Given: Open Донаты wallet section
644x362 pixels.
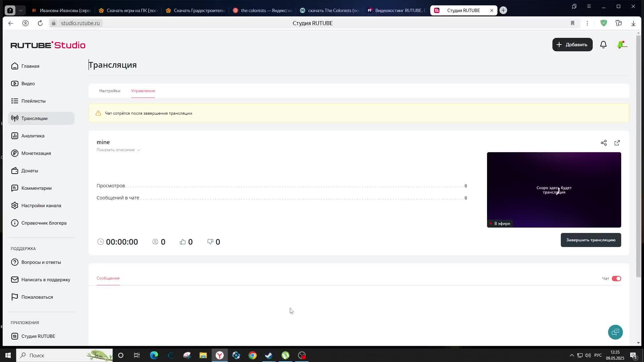Looking at the screenshot, I should pyautogui.click(x=30, y=171).
